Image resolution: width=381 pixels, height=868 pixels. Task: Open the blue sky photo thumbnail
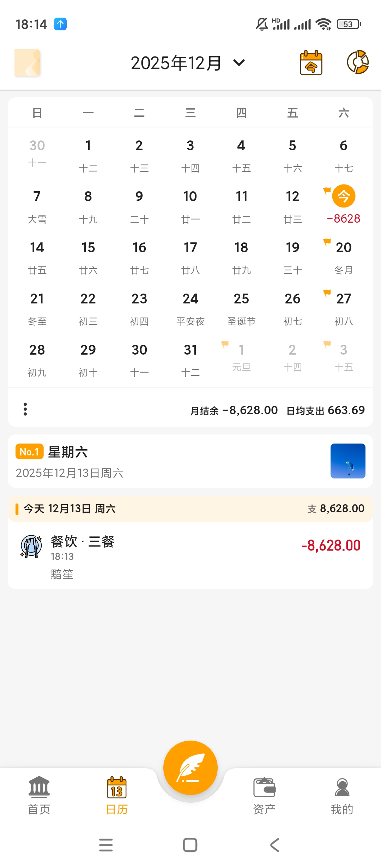pos(348,461)
